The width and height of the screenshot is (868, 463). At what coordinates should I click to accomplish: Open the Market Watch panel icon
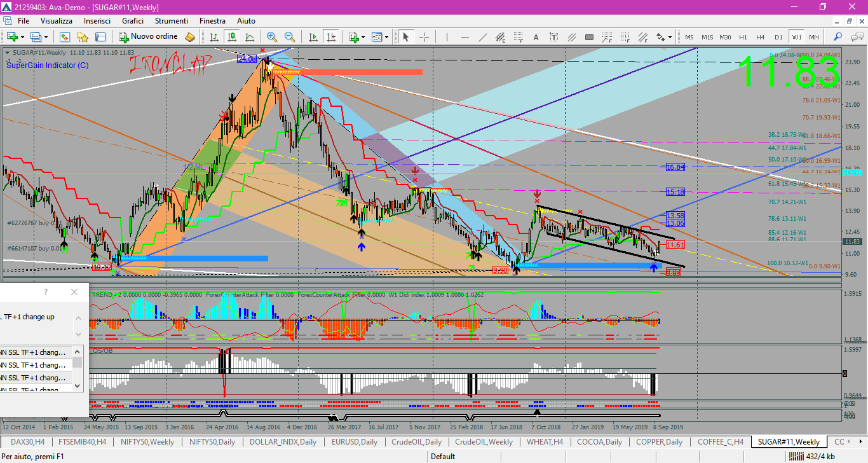[x=65, y=37]
